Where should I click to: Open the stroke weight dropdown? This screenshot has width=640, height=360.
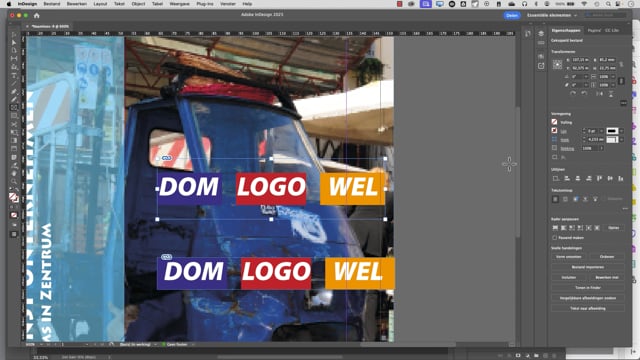(x=601, y=131)
